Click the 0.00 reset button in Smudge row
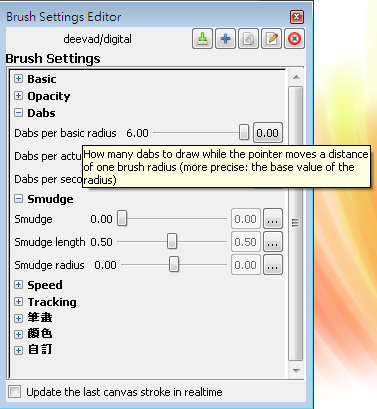 click(x=246, y=219)
